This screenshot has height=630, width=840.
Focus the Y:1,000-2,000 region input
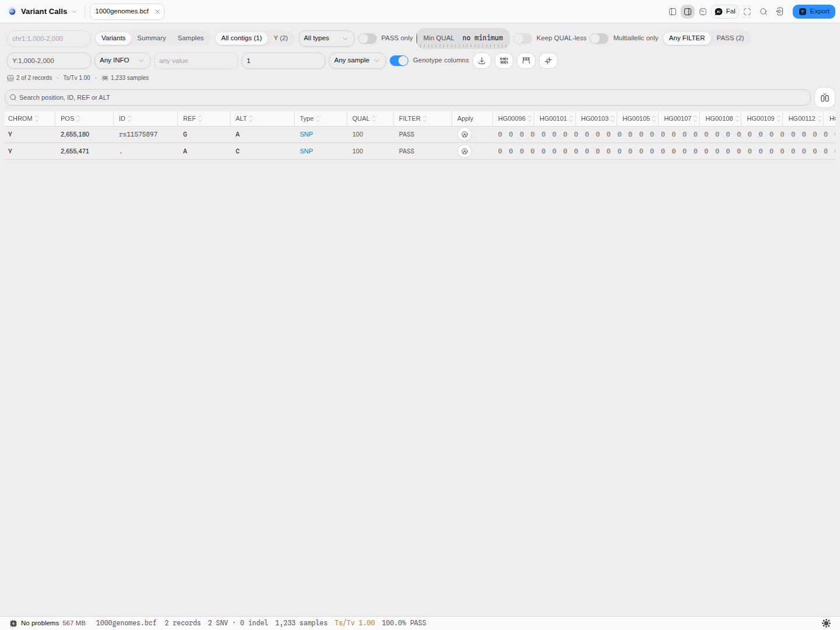click(49, 61)
